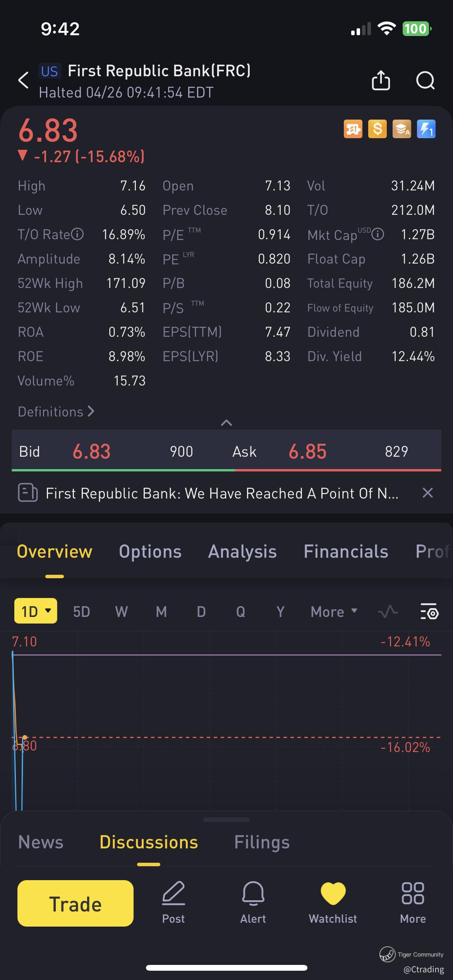Viewport: 453px width, 980px height.
Task: Switch to the Financials tab
Action: [345, 552]
